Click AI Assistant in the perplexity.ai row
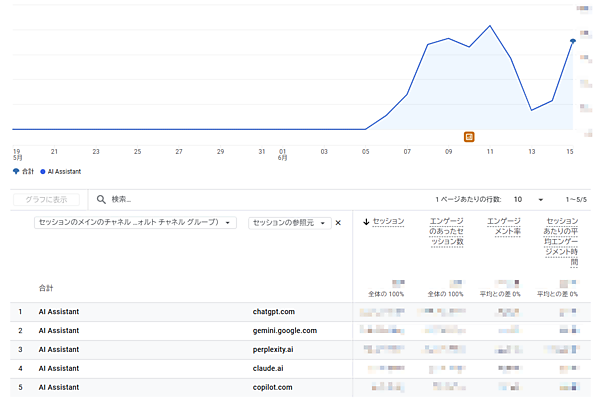Screen dimensions: 600x401 59,349
